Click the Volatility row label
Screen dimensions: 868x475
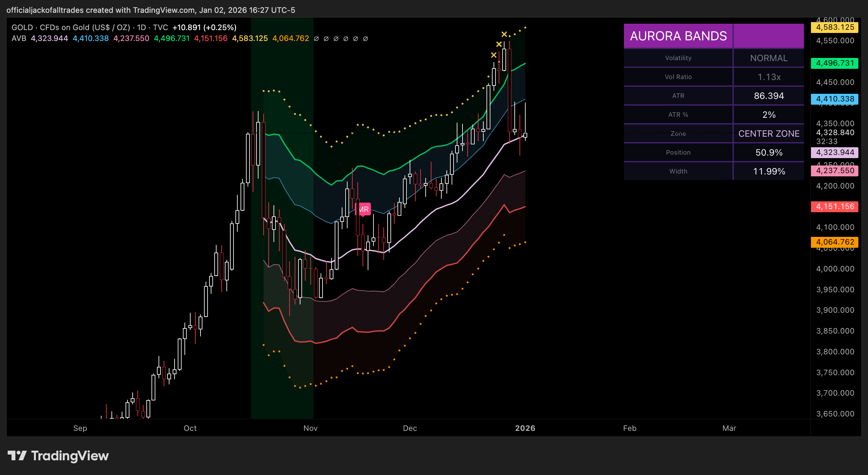pos(678,58)
